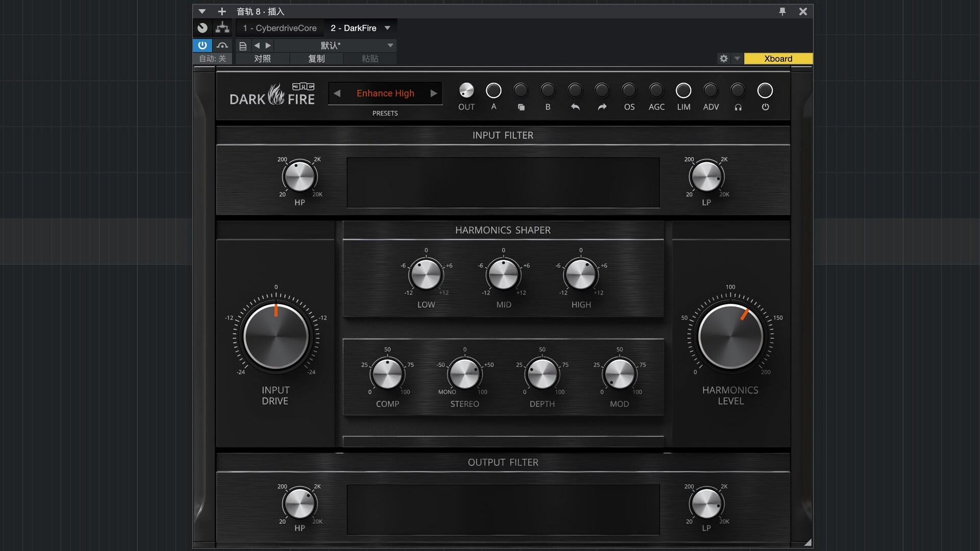980x551 pixels.
Task: Enable the OS oversampling toggle
Action: coord(629,91)
